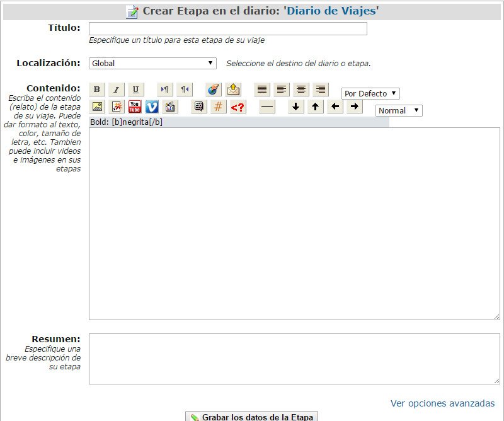Insert an image using picture icon
Image resolution: width=504 pixels, height=421 pixels.
pos(97,107)
